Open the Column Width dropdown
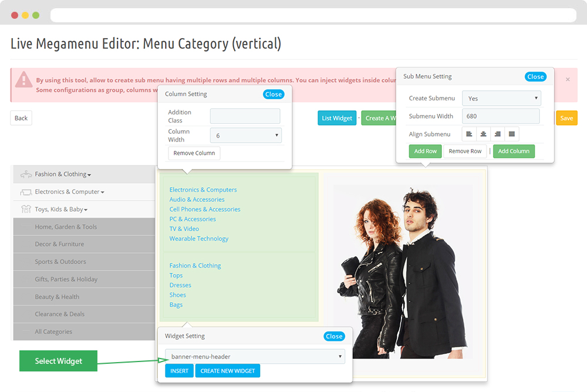This screenshot has height=392, width=587. coord(245,136)
